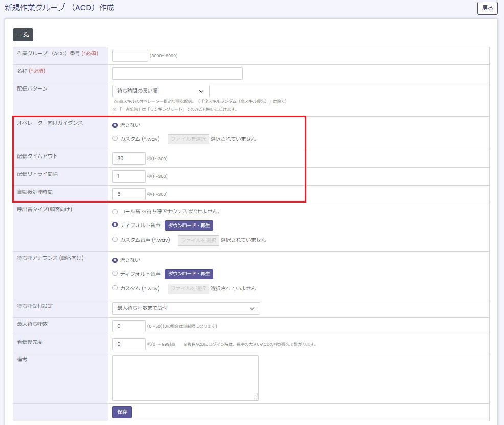Viewport: 504px width, 425px height.
Task: Open the 一覧 list view
Action: [23, 35]
